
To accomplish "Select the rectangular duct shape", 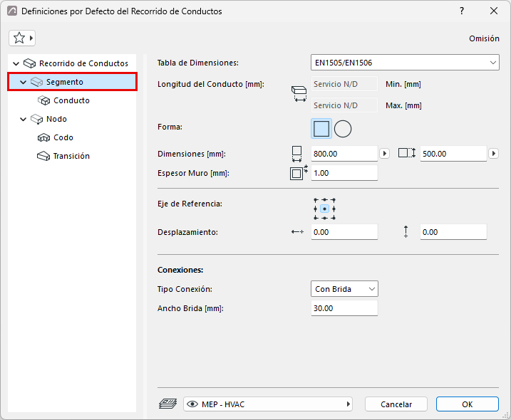I will tap(321, 129).
